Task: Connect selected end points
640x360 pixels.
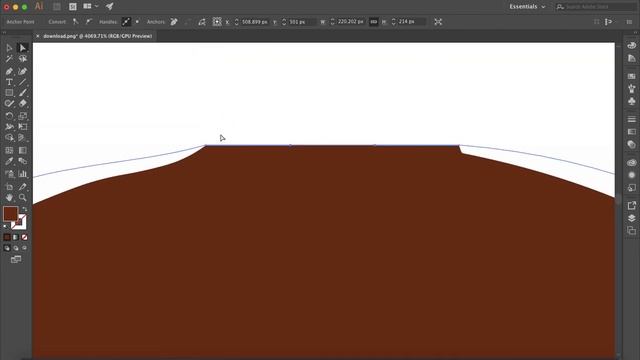Action: pyautogui.click(x=187, y=22)
